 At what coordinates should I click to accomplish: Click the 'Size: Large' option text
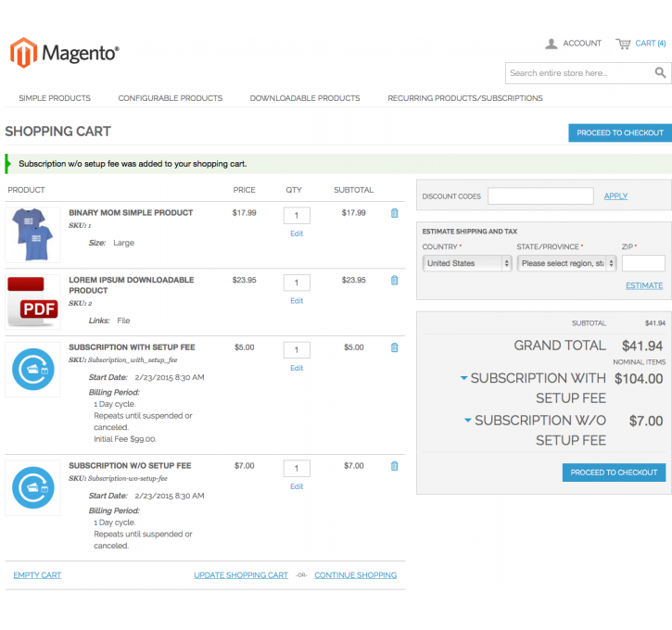(x=111, y=243)
